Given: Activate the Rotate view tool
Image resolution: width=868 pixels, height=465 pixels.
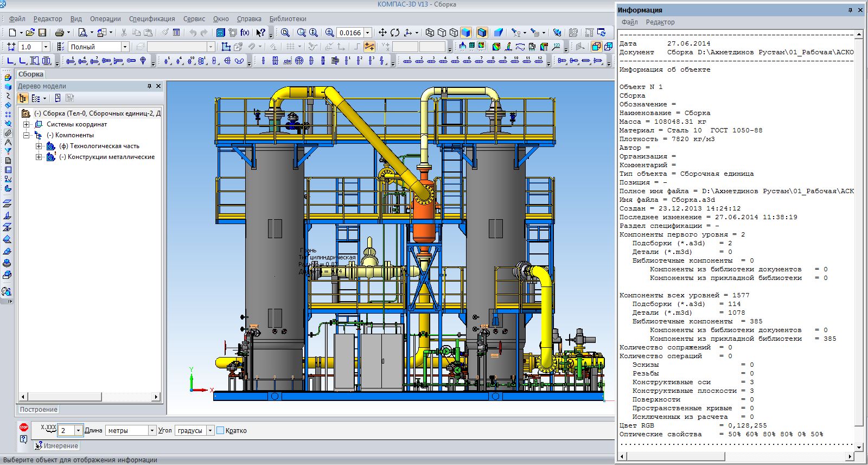Looking at the screenshot, I should click(395, 33).
